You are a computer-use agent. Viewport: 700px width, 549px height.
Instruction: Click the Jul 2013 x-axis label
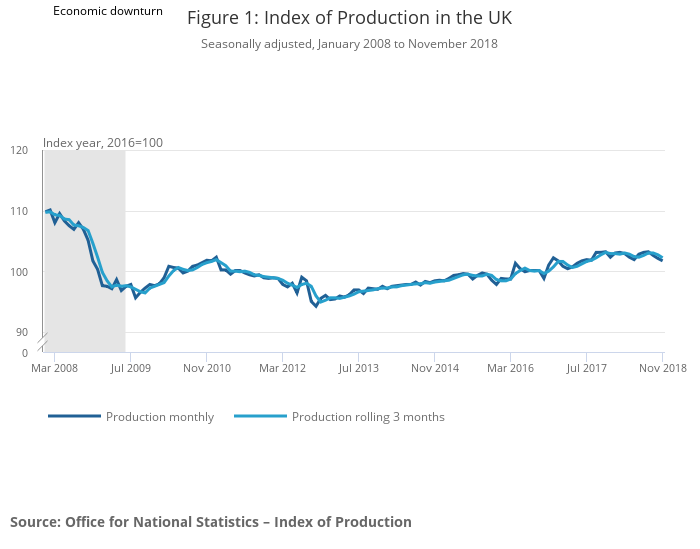tap(358, 369)
